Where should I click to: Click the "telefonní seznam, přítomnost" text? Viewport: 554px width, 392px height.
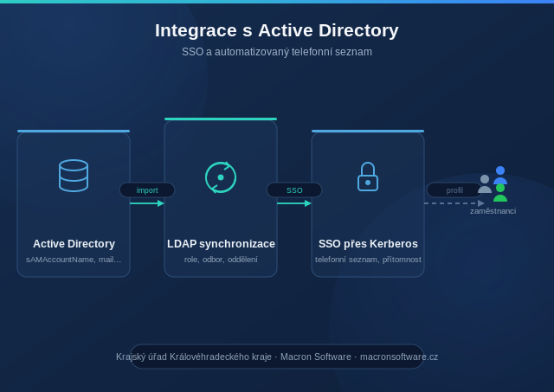pos(368,260)
